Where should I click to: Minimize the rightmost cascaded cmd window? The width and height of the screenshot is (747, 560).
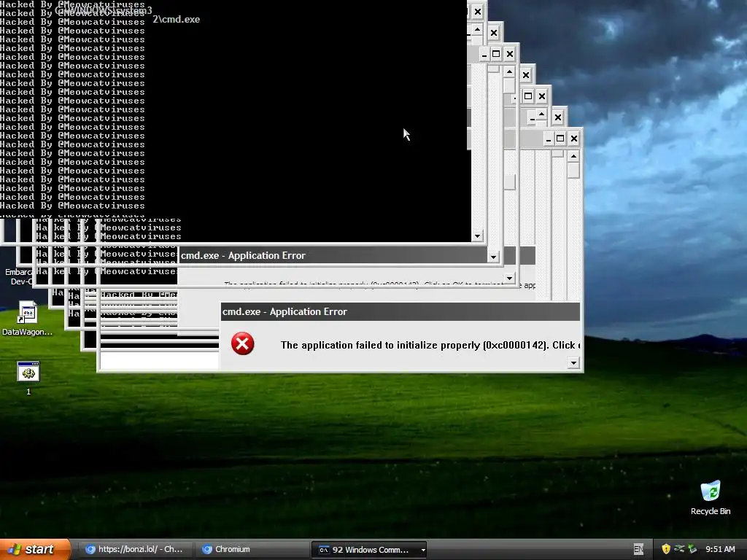tap(549, 139)
